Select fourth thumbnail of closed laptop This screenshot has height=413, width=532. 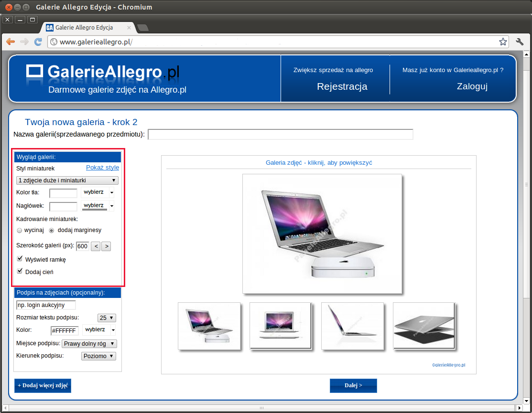coord(424,326)
